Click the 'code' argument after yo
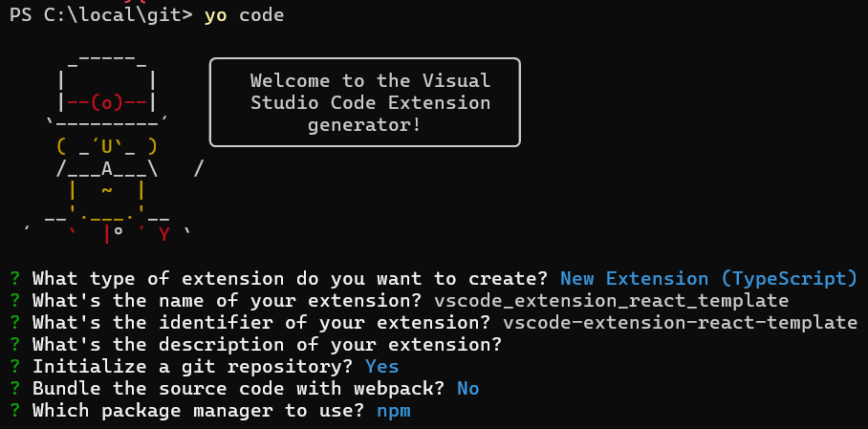The height and width of the screenshot is (429, 868). coord(261,15)
